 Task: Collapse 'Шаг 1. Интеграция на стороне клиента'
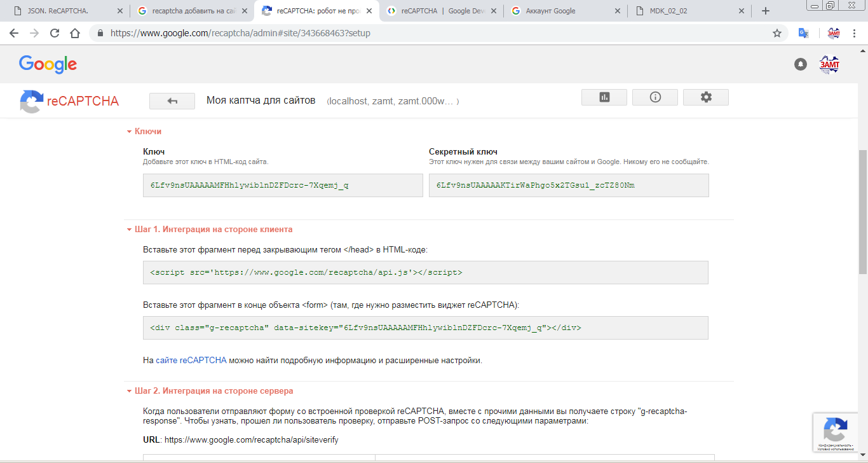pyautogui.click(x=210, y=229)
